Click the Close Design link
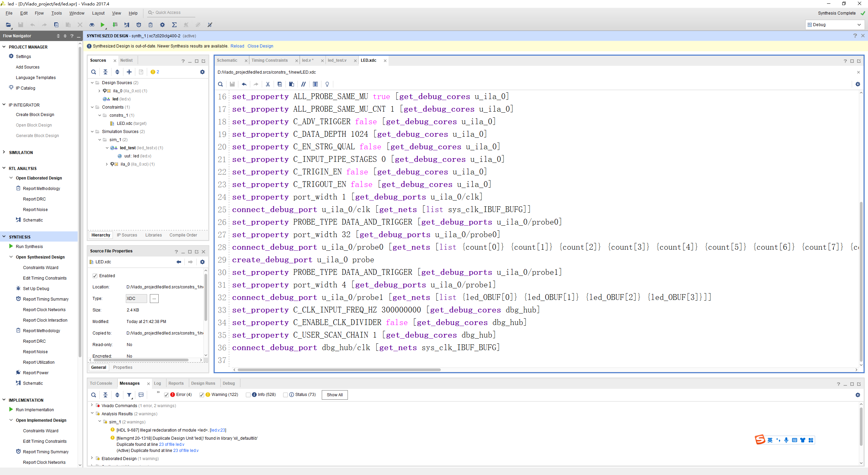Image resolution: width=868 pixels, height=475 pixels. point(260,46)
